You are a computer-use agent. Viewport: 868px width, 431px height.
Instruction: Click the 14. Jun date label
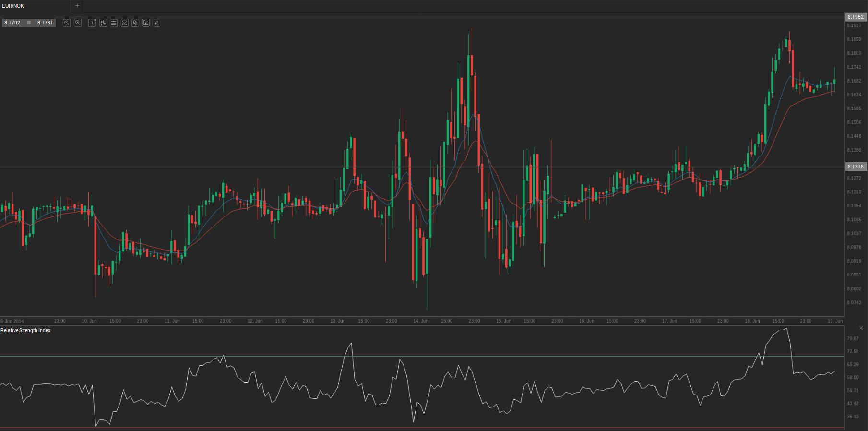[x=421, y=321]
